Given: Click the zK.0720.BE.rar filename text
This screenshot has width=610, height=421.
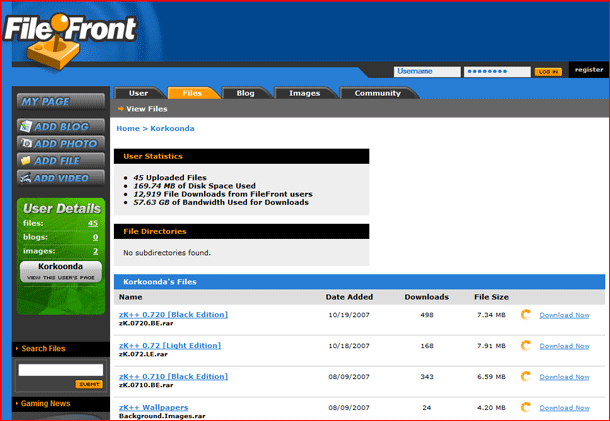Looking at the screenshot, I should [146, 323].
